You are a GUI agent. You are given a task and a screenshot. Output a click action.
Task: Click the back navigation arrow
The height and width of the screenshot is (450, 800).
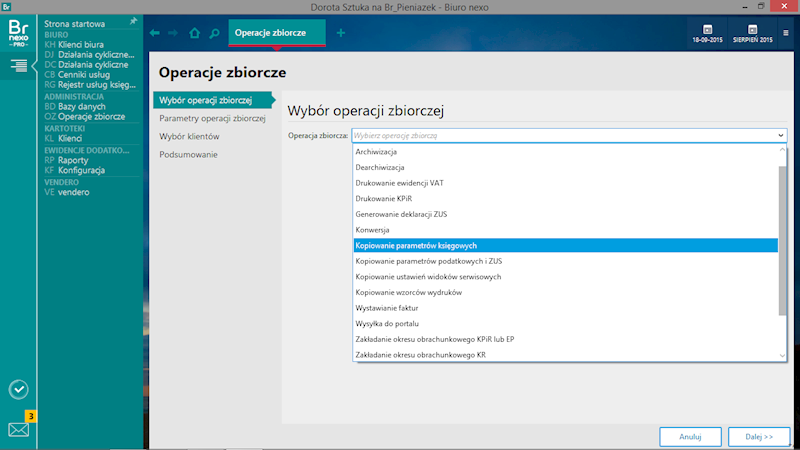[154, 33]
